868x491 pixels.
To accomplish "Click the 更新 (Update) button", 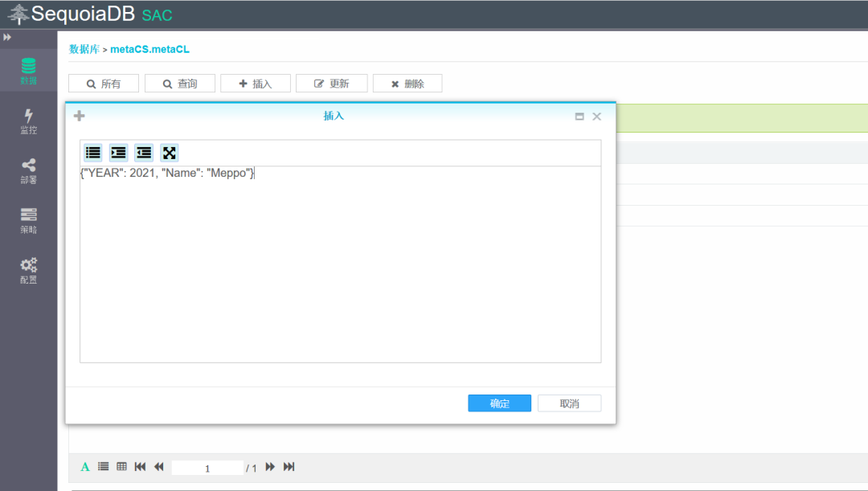I will 332,84.
